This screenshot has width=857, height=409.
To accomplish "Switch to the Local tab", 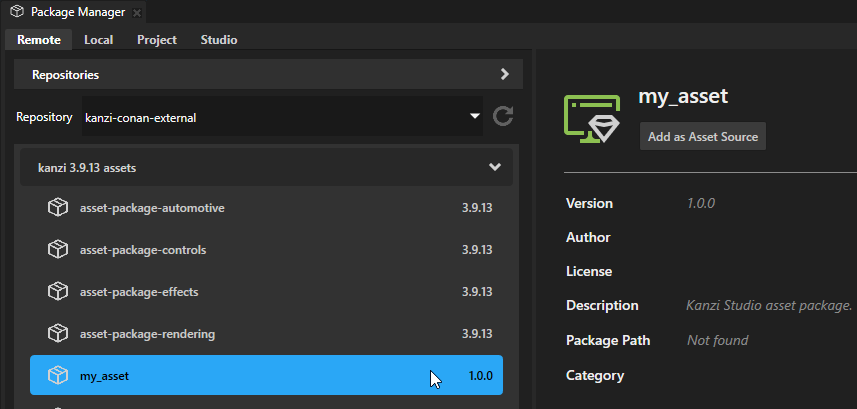I will pos(98,40).
